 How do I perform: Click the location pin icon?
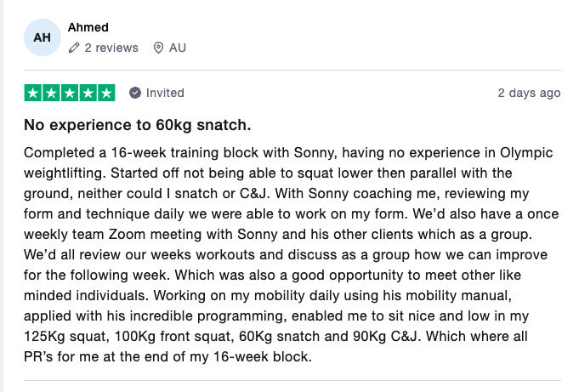158,48
